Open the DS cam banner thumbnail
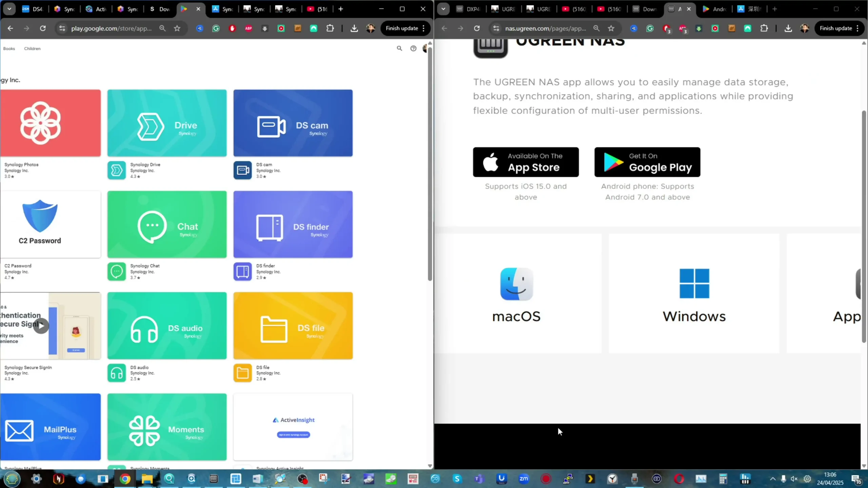The image size is (868, 488). pyautogui.click(x=293, y=123)
